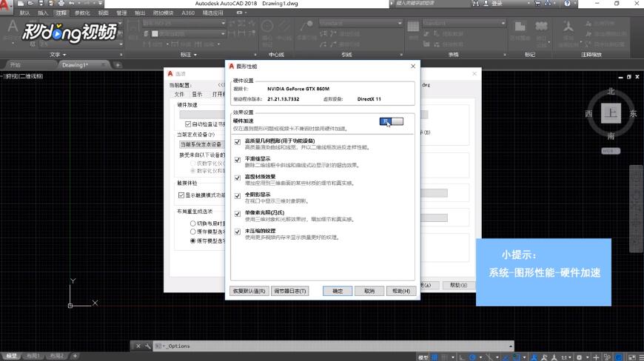The image size is (644, 361).
Task: Uncheck full shadow display checkbox
Action: point(238,196)
